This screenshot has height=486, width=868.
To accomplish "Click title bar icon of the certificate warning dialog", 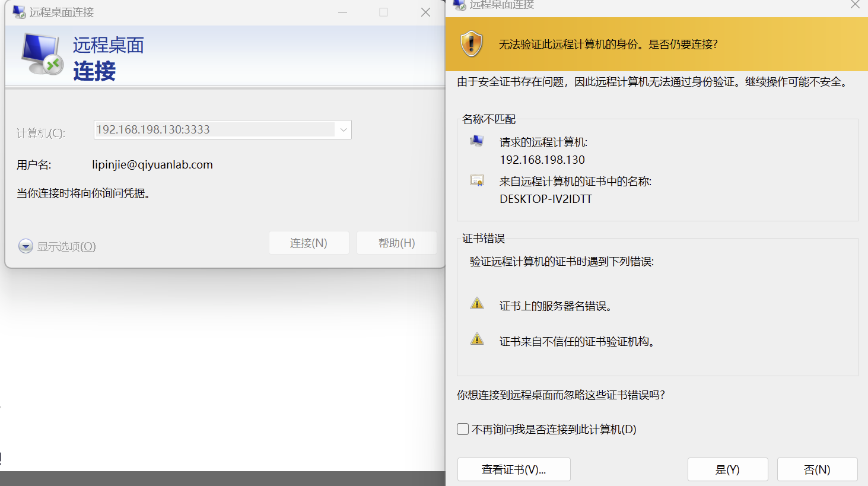I will [459, 5].
